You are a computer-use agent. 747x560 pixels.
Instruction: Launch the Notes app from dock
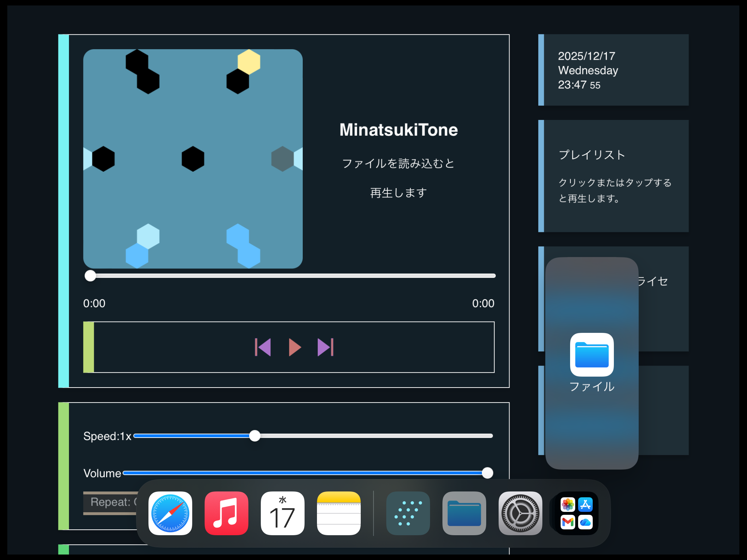[x=339, y=513]
